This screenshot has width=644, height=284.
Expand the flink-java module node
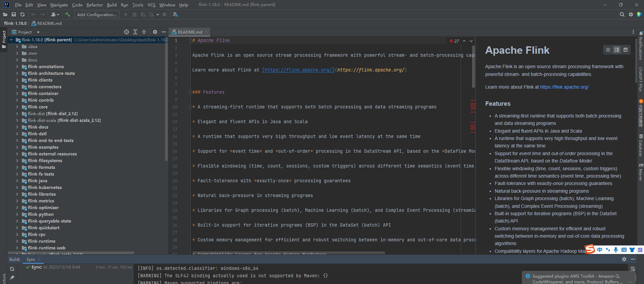pos(17,181)
